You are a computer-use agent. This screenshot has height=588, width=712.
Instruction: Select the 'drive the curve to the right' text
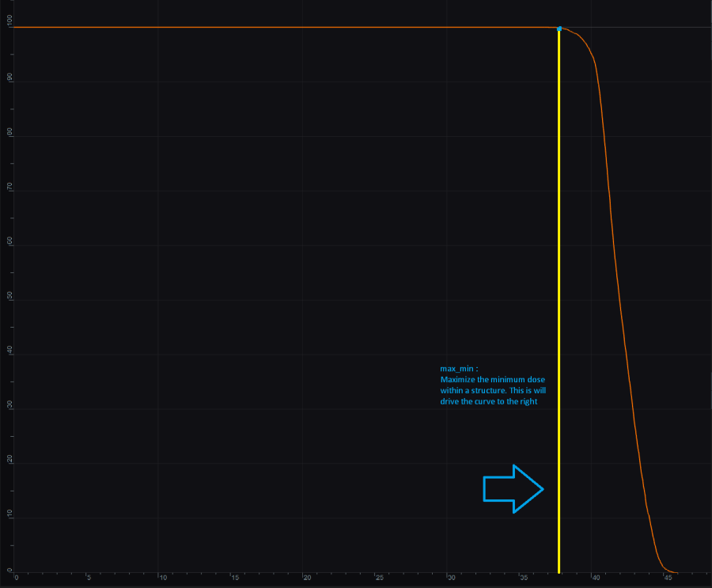pos(489,402)
